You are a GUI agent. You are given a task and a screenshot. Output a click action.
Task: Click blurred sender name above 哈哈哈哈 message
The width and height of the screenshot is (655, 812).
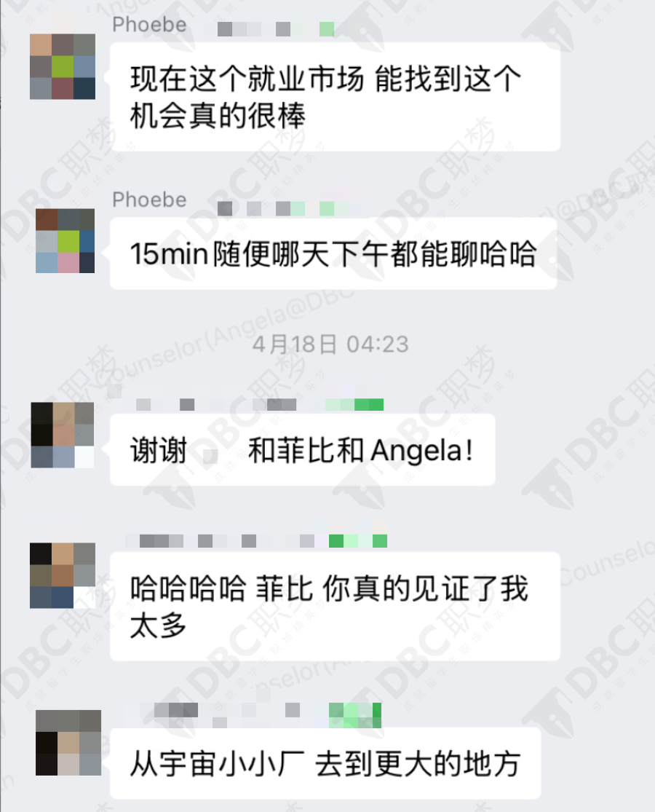point(256,541)
